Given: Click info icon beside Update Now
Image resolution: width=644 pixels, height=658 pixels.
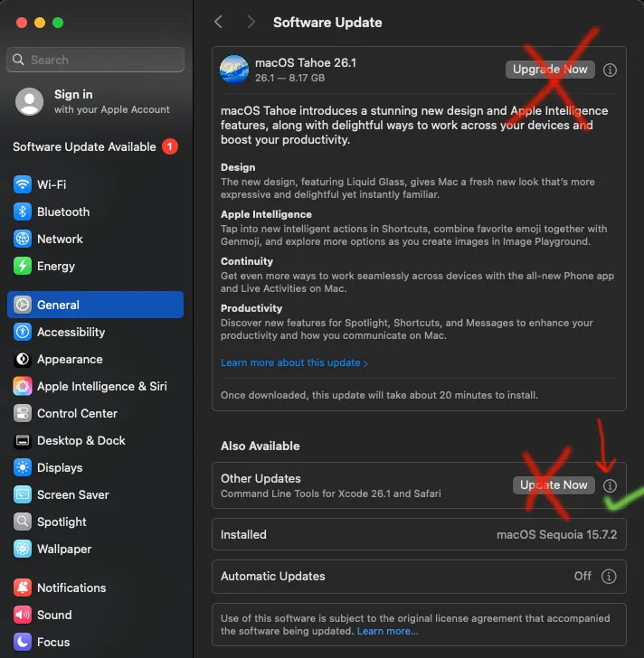Looking at the screenshot, I should pyautogui.click(x=610, y=485).
